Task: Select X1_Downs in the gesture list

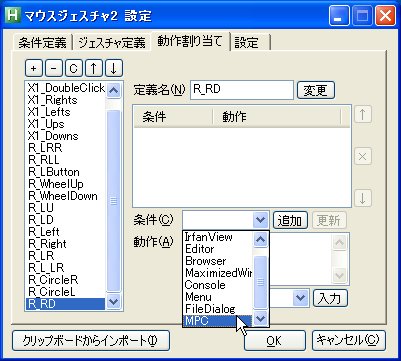Action: click(x=66, y=136)
